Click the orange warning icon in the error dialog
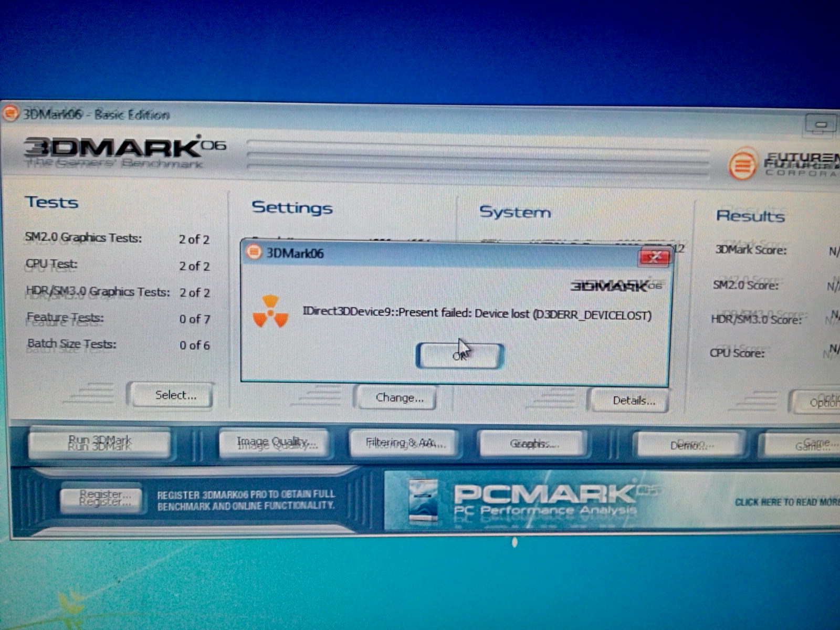 [x=270, y=311]
